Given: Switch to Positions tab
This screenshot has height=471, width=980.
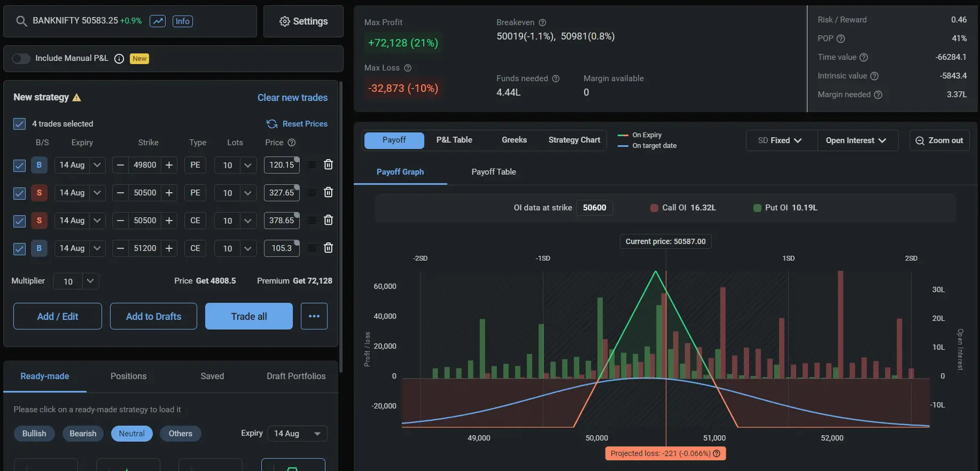Looking at the screenshot, I should pos(128,376).
